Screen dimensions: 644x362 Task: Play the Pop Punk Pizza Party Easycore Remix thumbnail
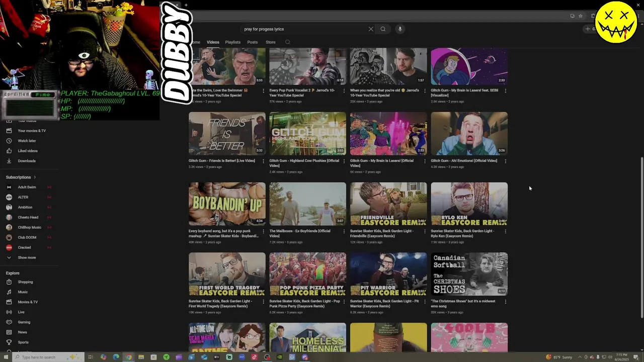tap(307, 274)
